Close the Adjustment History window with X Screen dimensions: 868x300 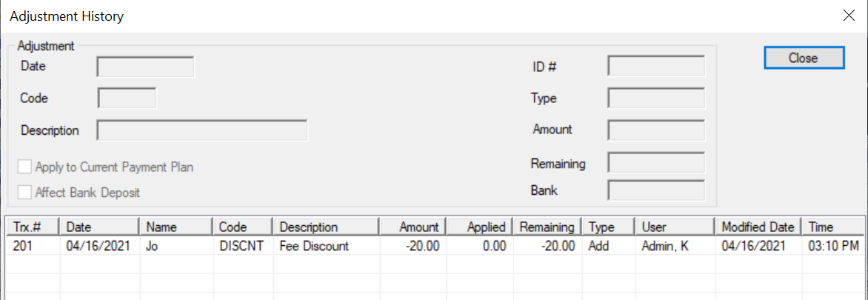click(x=848, y=16)
